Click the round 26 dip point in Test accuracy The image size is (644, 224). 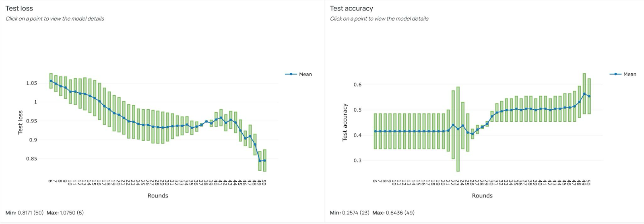473,134
